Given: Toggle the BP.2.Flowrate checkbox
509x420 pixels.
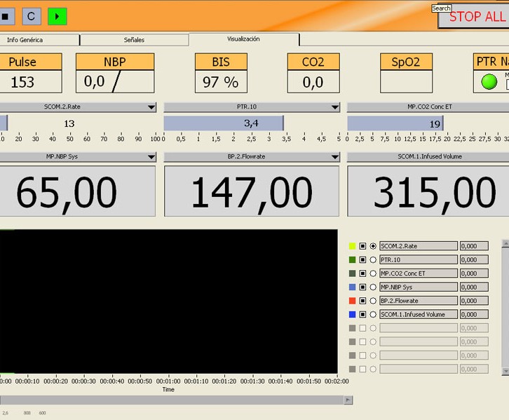Looking at the screenshot, I should tap(362, 301).
